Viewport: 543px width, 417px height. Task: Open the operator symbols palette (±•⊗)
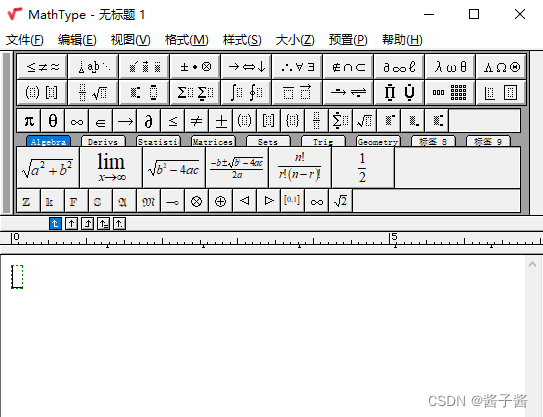point(195,67)
